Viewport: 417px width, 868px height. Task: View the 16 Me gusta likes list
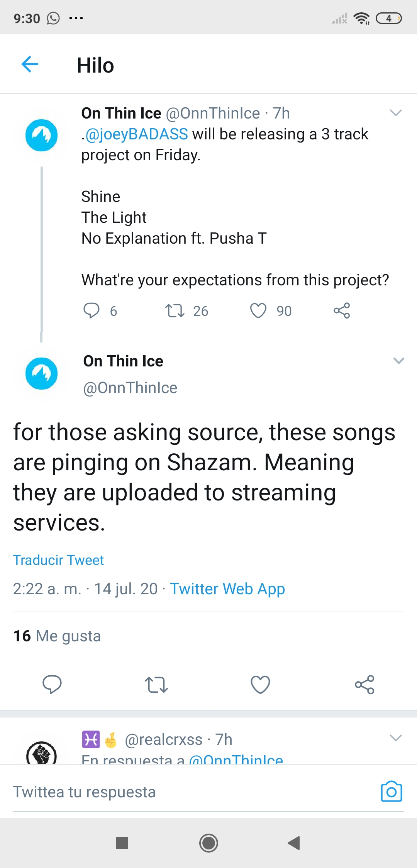(x=56, y=636)
